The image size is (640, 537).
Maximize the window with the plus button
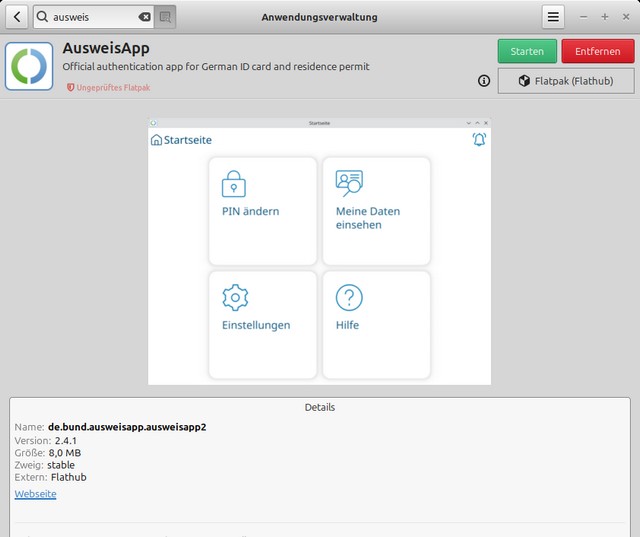pyautogui.click(x=605, y=17)
